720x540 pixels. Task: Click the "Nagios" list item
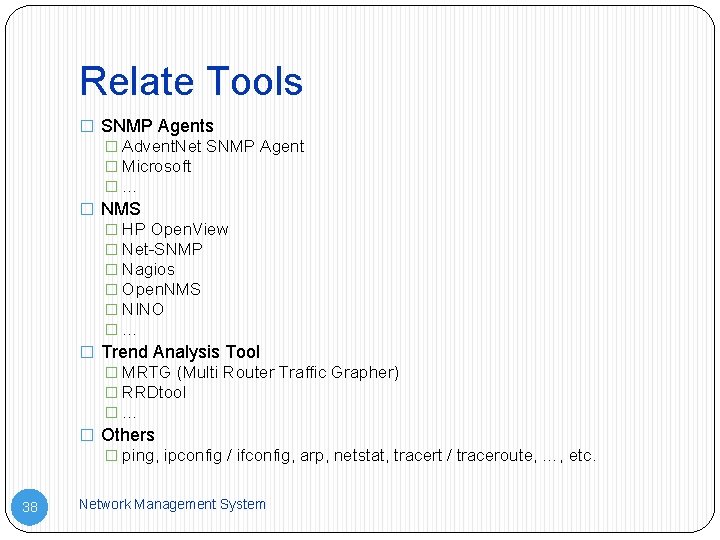148,269
